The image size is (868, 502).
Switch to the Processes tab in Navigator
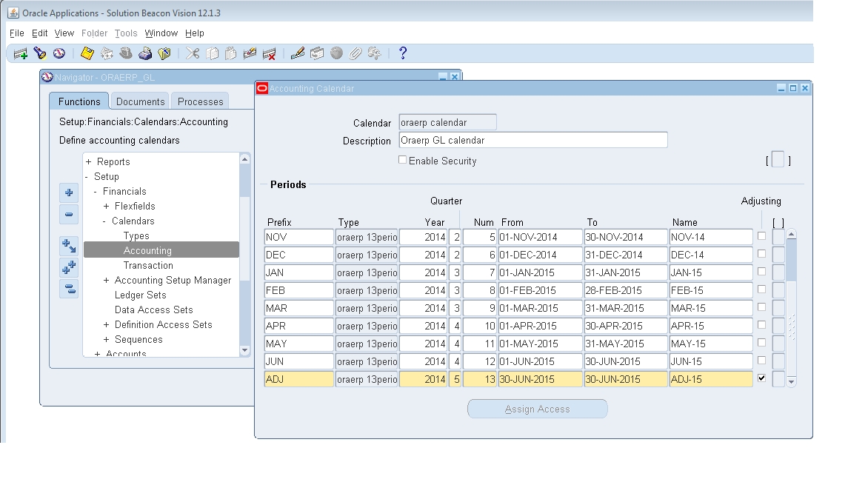coord(201,101)
